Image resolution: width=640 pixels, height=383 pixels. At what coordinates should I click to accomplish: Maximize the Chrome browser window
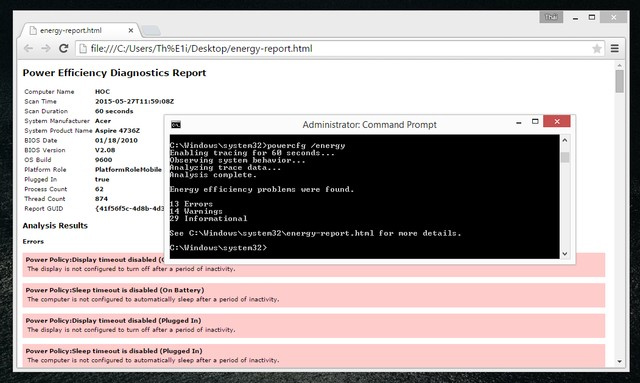pyautogui.click(x=592, y=17)
